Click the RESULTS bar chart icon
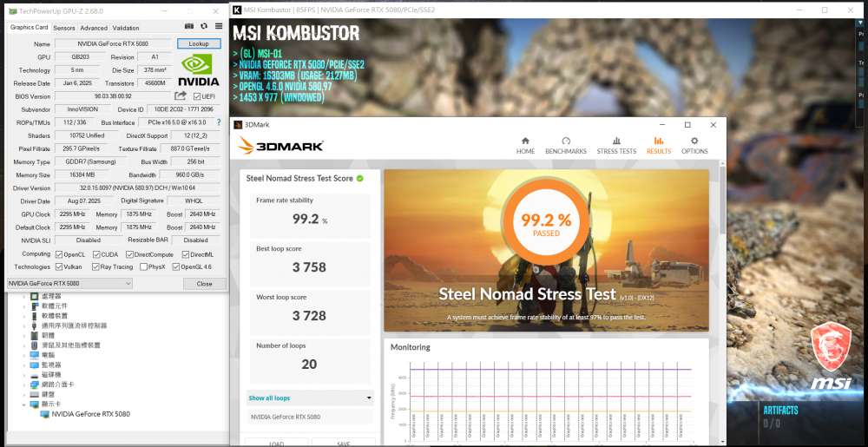Image resolution: width=868 pixels, height=447 pixels. pos(659,141)
